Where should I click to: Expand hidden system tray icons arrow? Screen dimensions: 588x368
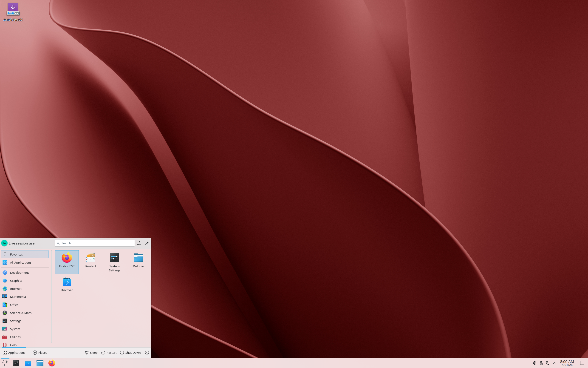coord(555,363)
